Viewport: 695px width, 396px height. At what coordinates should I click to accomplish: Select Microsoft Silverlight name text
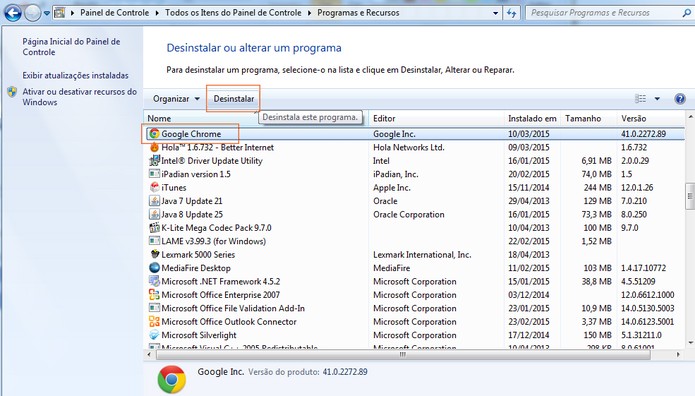[x=199, y=335]
